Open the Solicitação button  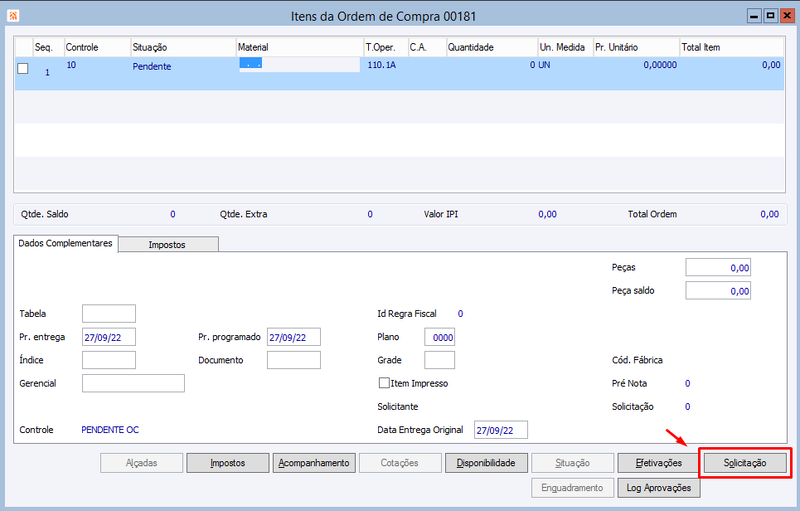(x=745, y=463)
